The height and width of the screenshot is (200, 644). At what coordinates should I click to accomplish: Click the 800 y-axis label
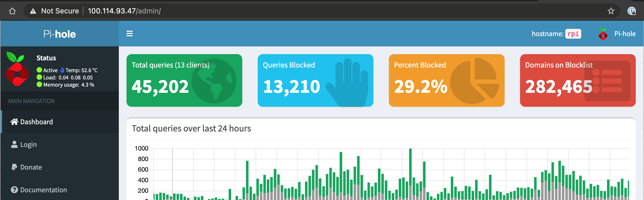coord(143,159)
